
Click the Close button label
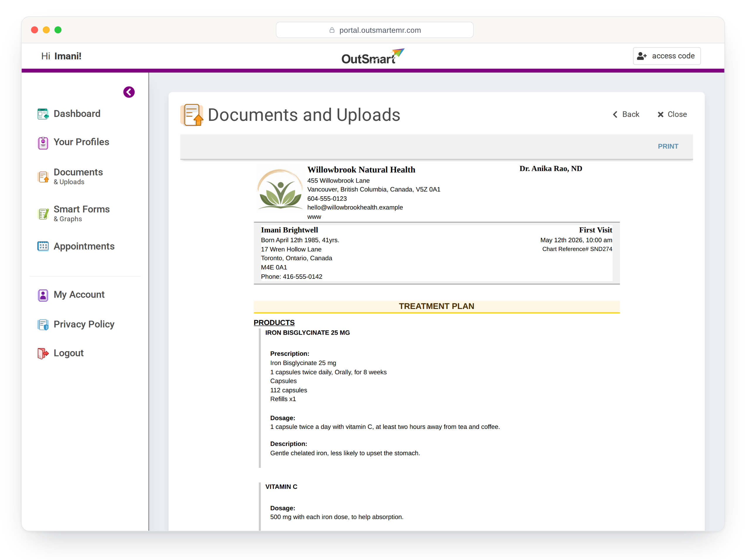(677, 115)
